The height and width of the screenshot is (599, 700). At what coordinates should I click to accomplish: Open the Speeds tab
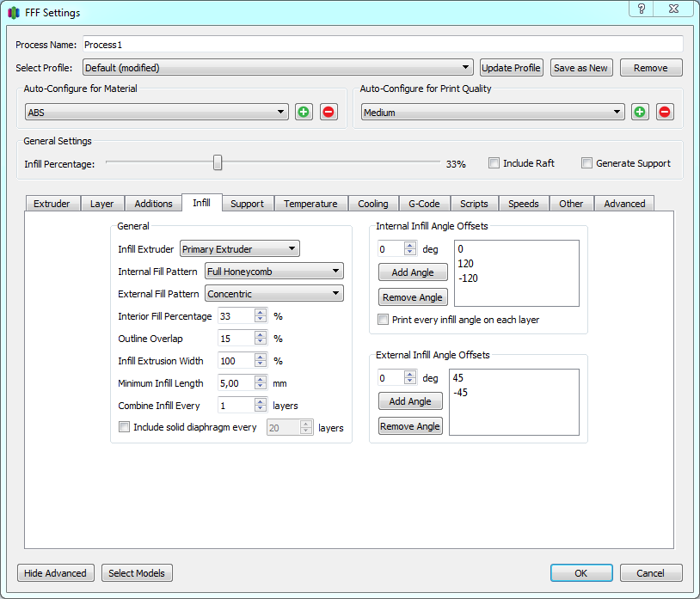(523, 204)
